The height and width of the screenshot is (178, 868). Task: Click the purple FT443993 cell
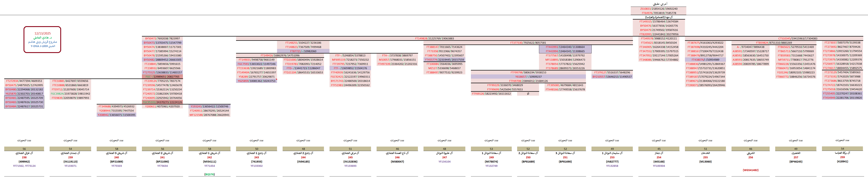point(565,47)
